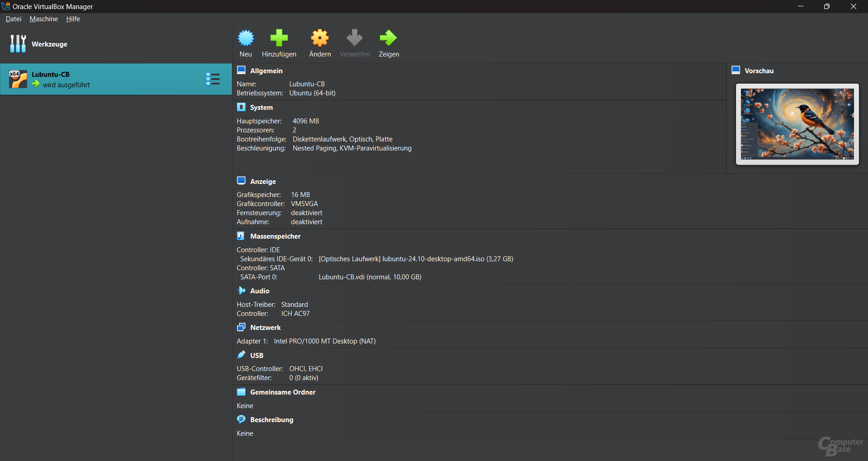This screenshot has height=461, width=868.
Task: Open the Beschreibung header link
Action: (272, 420)
